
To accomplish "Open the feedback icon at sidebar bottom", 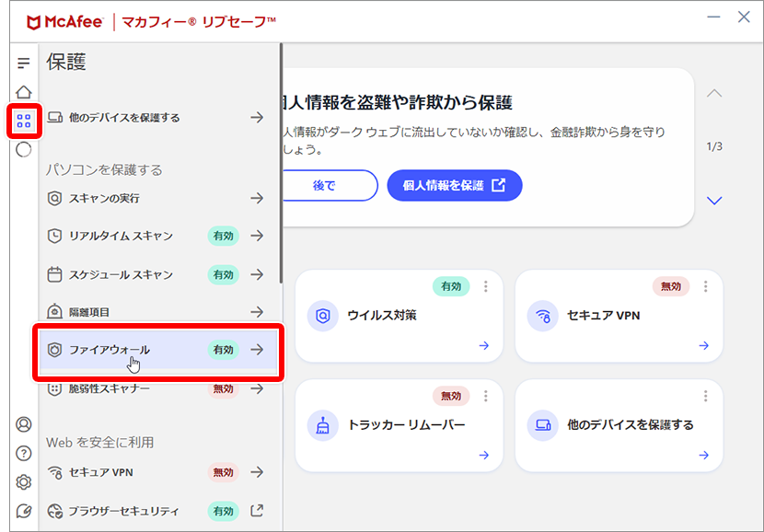I will (x=23, y=511).
